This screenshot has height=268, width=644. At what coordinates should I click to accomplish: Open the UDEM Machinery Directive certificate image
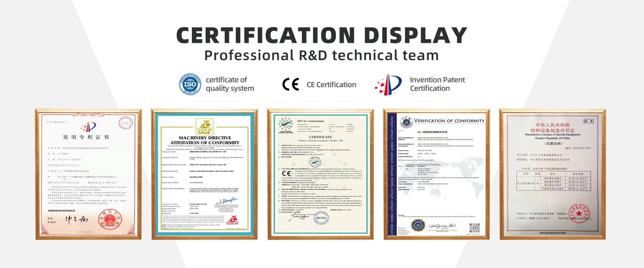[x=205, y=174]
